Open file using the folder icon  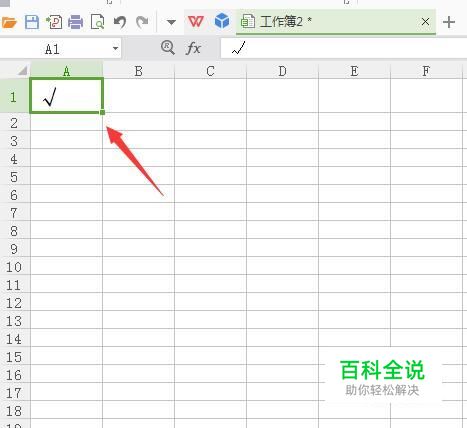9,22
